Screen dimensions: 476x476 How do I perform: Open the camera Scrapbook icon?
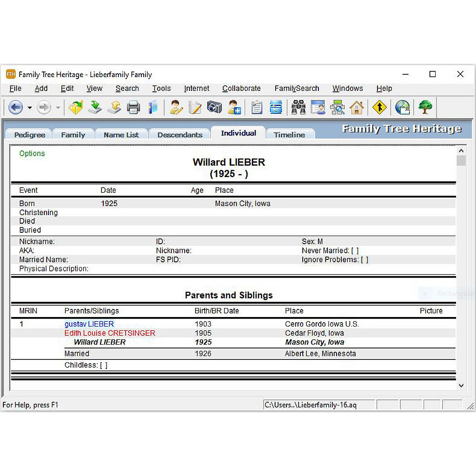(x=215, y=107)
